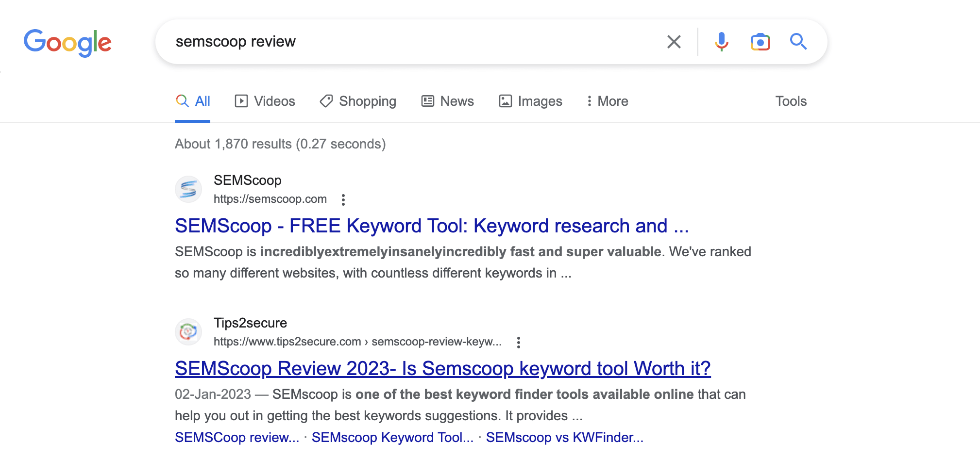The height and width of the screenshot is (459, 980).
Task: Open the Tools filter options
Action: (791, 101)
